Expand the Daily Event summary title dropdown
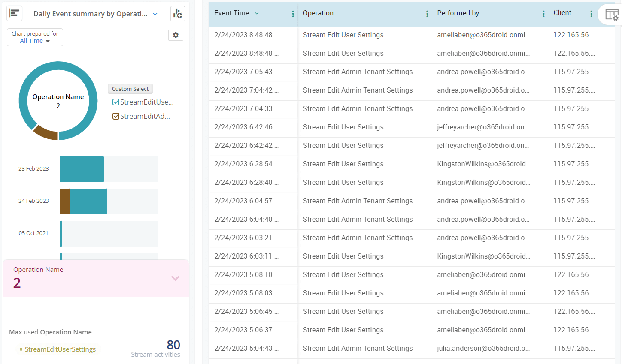 click(155, 13)
